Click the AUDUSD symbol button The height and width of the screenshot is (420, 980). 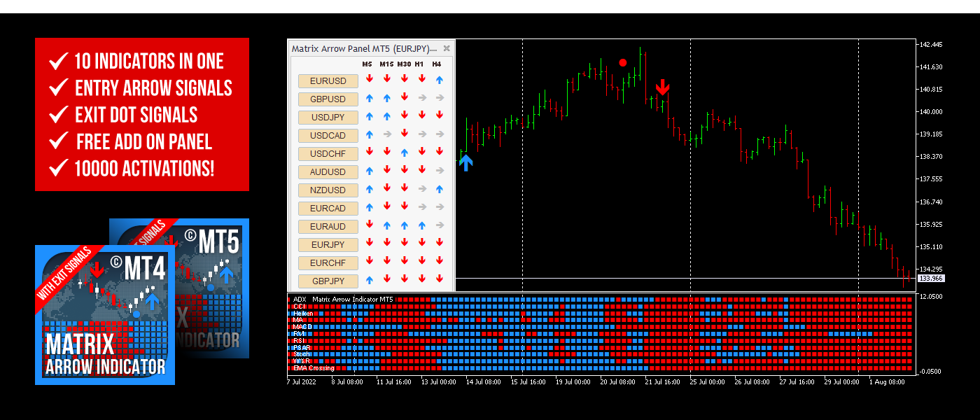[x=328, y=171]
